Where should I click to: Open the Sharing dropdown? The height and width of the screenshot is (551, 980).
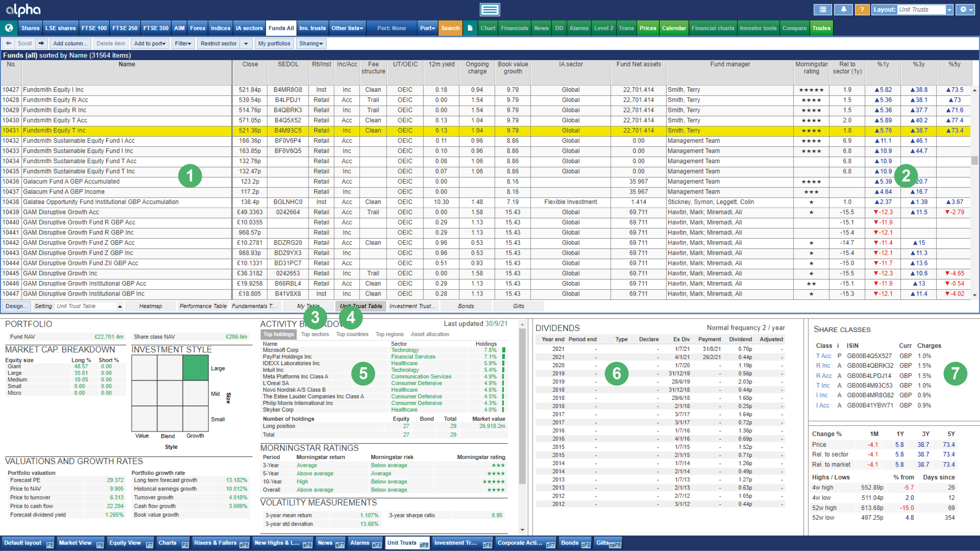coord(311,43)
